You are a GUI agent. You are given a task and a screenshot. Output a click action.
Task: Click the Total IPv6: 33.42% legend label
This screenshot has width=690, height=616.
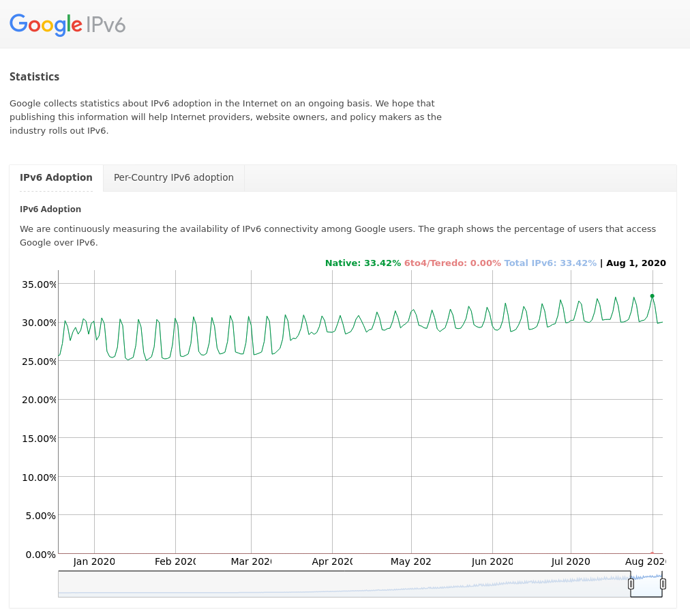[x=550, y=263]
